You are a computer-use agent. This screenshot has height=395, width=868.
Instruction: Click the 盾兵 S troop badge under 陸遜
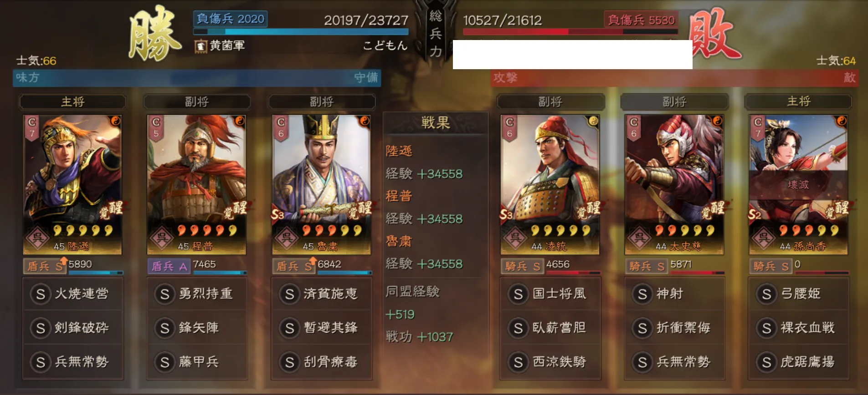45,266
